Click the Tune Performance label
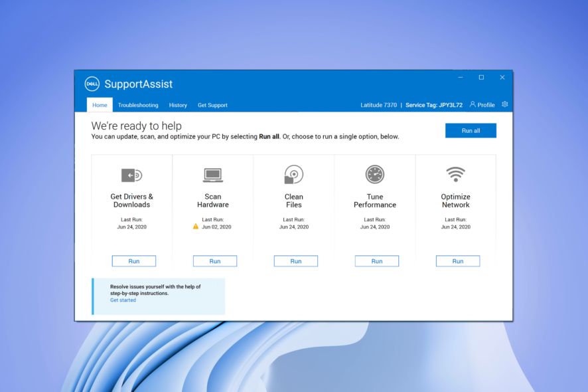 click(x=375, y=201)
